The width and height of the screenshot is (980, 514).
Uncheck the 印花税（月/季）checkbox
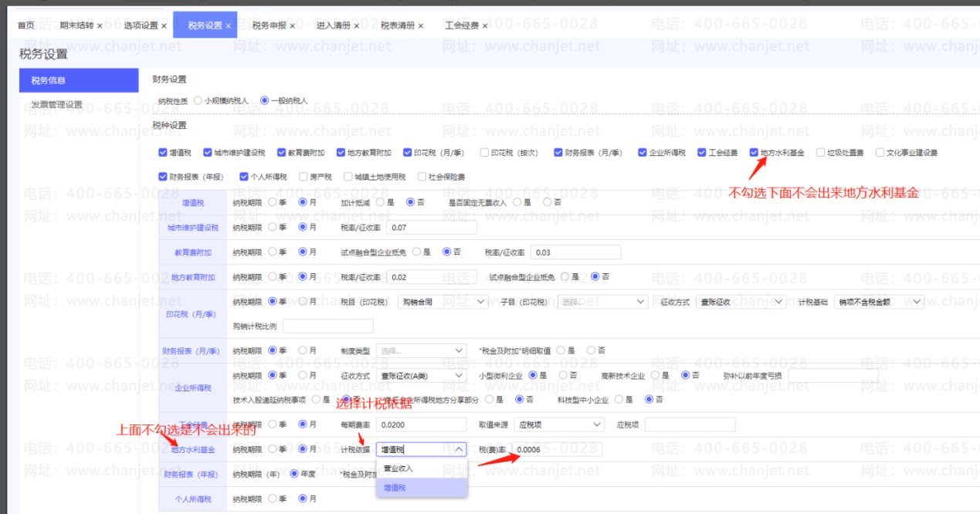407,153
